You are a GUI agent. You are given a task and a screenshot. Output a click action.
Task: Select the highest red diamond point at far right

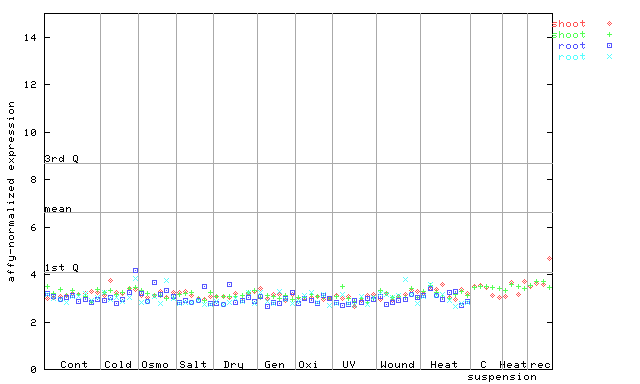coord(549,258)
